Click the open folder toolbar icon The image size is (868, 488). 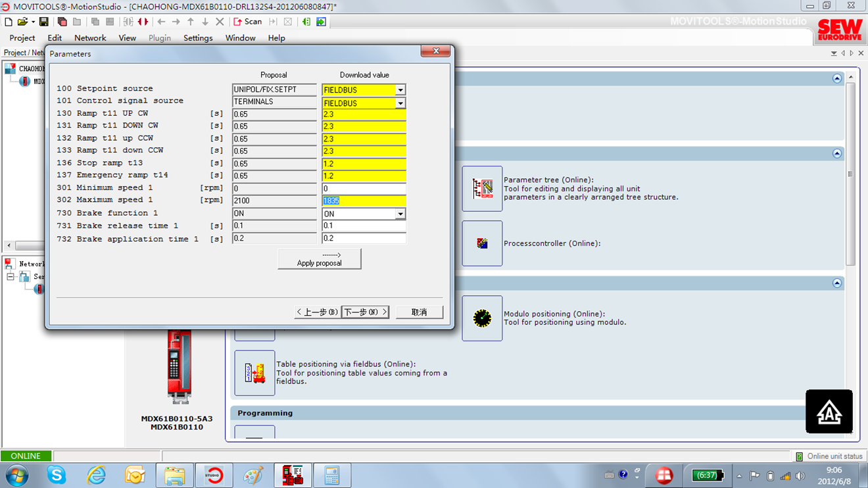(x=22, y=22)
